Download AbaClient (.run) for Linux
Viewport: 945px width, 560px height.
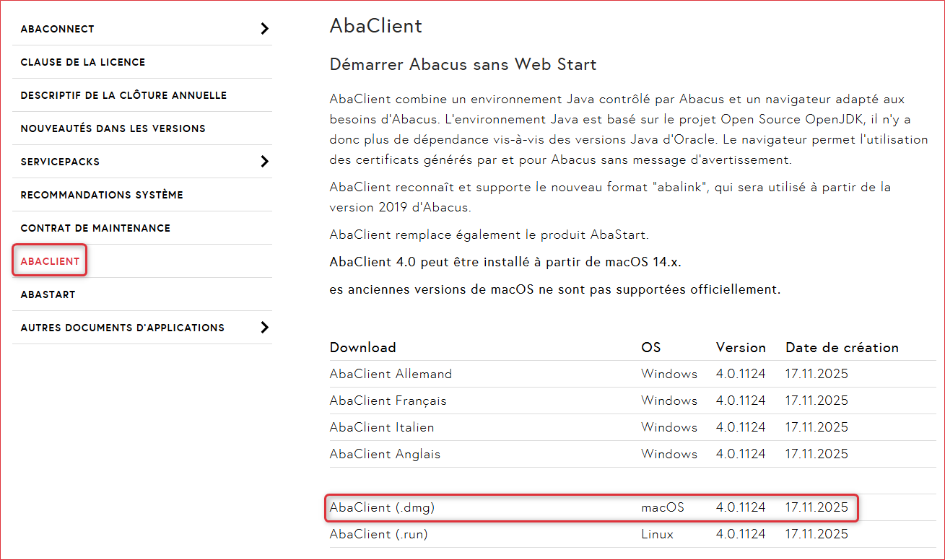[x=379, y=534]
